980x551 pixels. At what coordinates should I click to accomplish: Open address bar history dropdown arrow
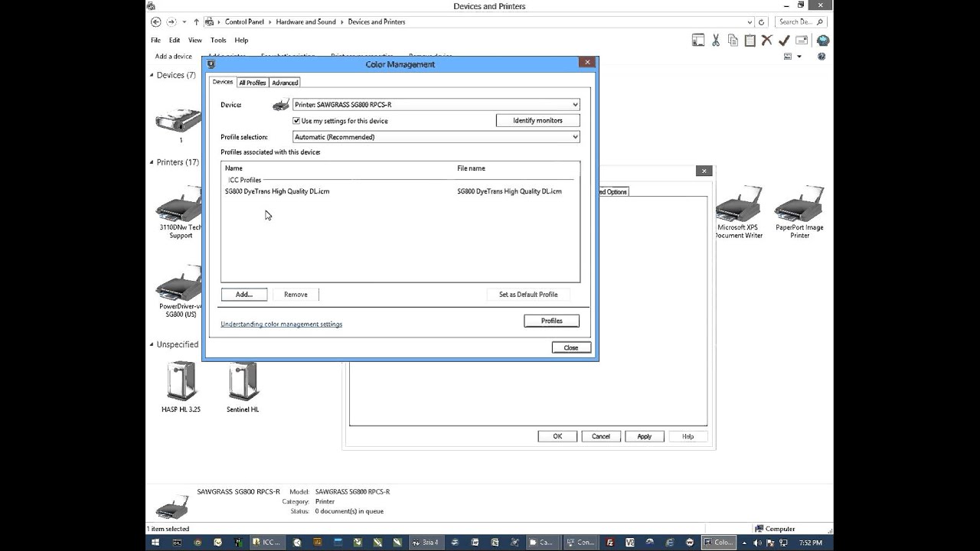point(750,22)
